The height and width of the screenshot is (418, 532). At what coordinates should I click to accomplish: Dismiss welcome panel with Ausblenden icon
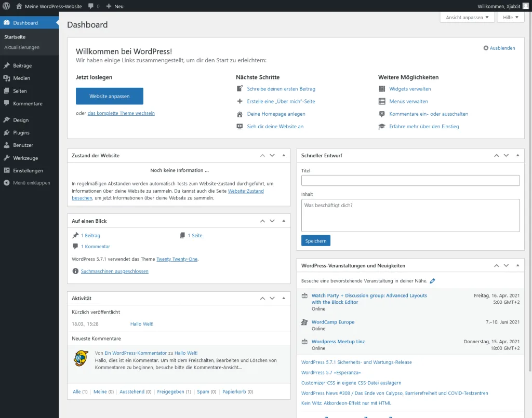click(x=486, y=48)
